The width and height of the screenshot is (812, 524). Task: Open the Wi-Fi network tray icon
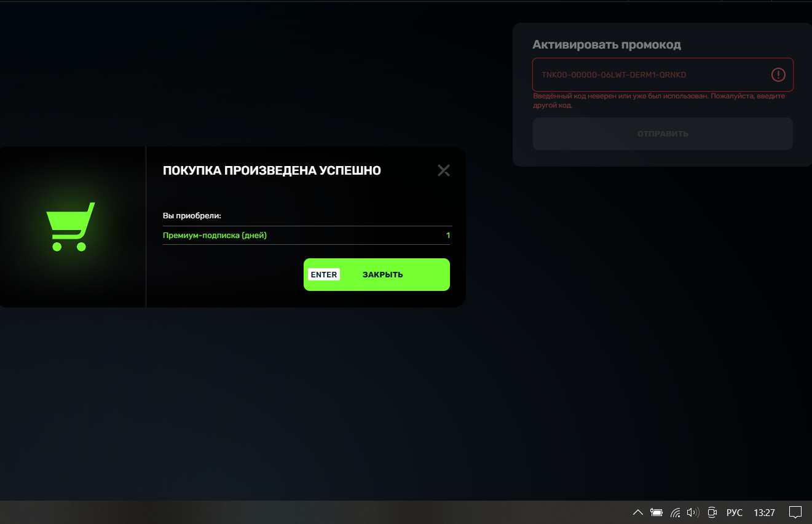point(675,512)
